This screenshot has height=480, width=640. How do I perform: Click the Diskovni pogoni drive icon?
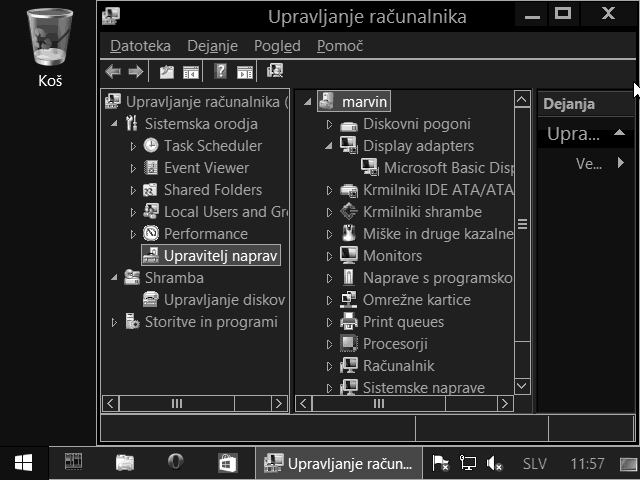click(349, 125)
